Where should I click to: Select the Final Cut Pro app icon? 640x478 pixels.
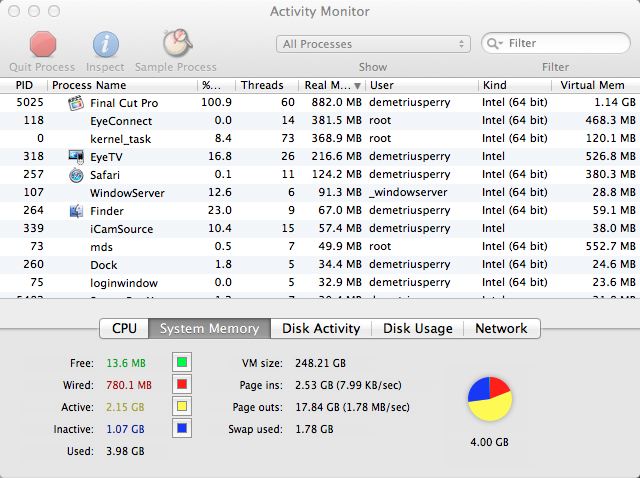76,103
